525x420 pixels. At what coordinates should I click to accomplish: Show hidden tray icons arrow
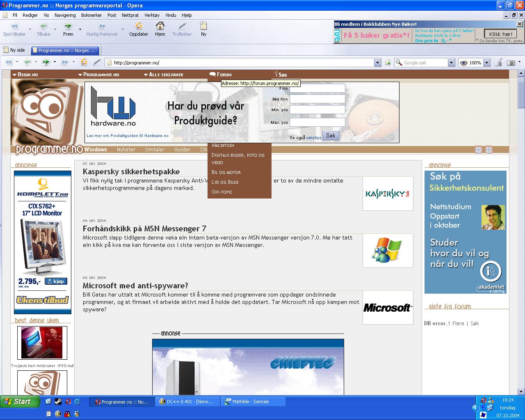tap(475, 407)
